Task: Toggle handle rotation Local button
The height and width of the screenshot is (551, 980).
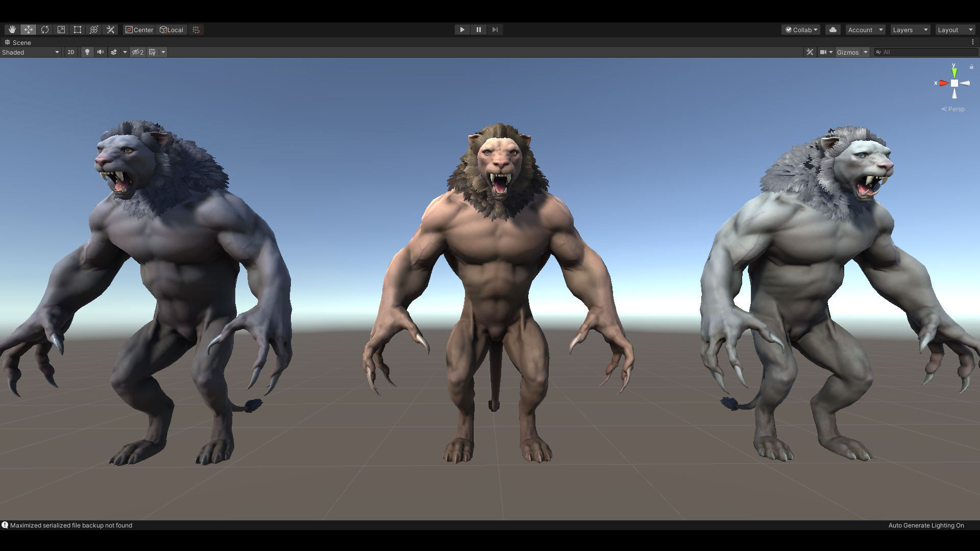Action: coord(171,30)
